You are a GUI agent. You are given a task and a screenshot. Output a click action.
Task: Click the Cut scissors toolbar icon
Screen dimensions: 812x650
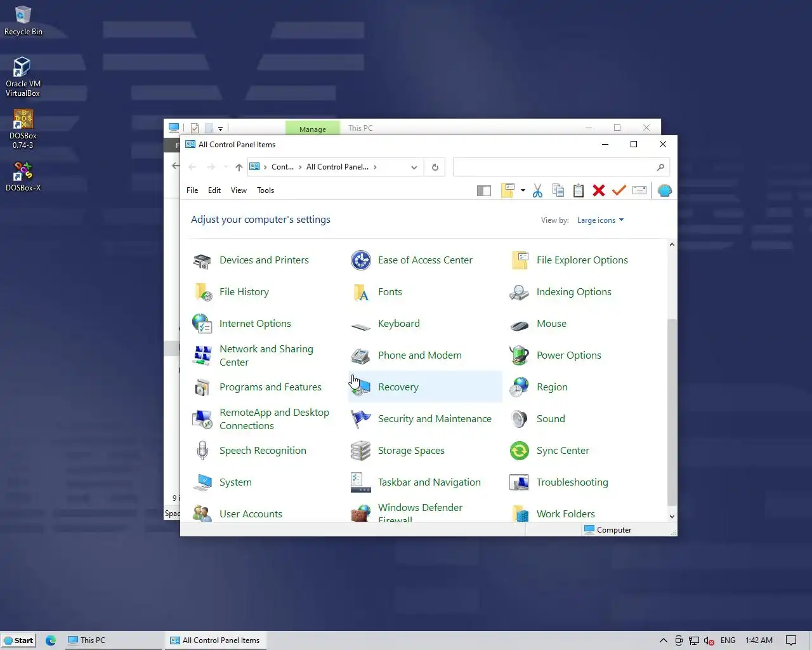[537, 190]
